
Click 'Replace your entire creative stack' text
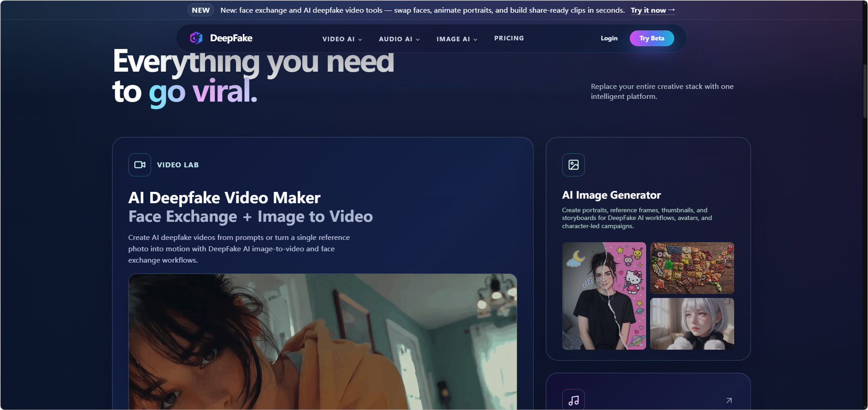click(662, 91)
